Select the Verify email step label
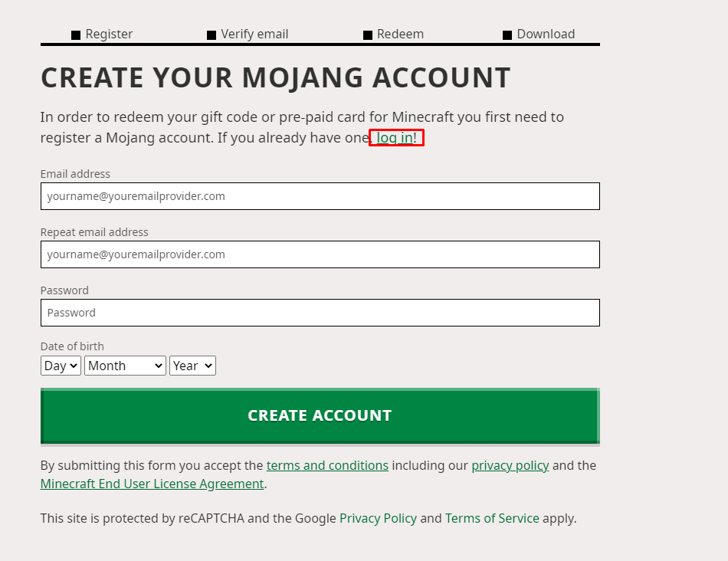Viewport: 728px width, 561px height. (254, 34)
